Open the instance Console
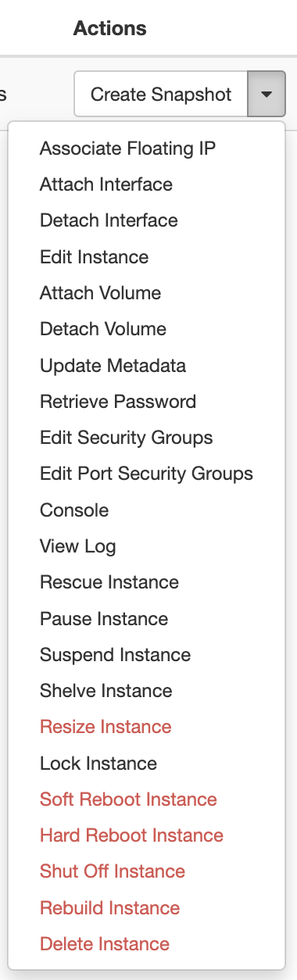Viewport: 297px width, 980px height. click(x=74, y=510)
